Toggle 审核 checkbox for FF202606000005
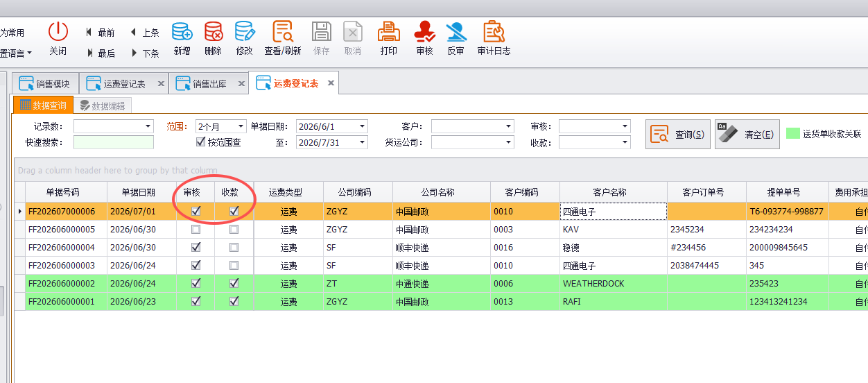Screen dimensions: 868x383 [x=196, y=229]
